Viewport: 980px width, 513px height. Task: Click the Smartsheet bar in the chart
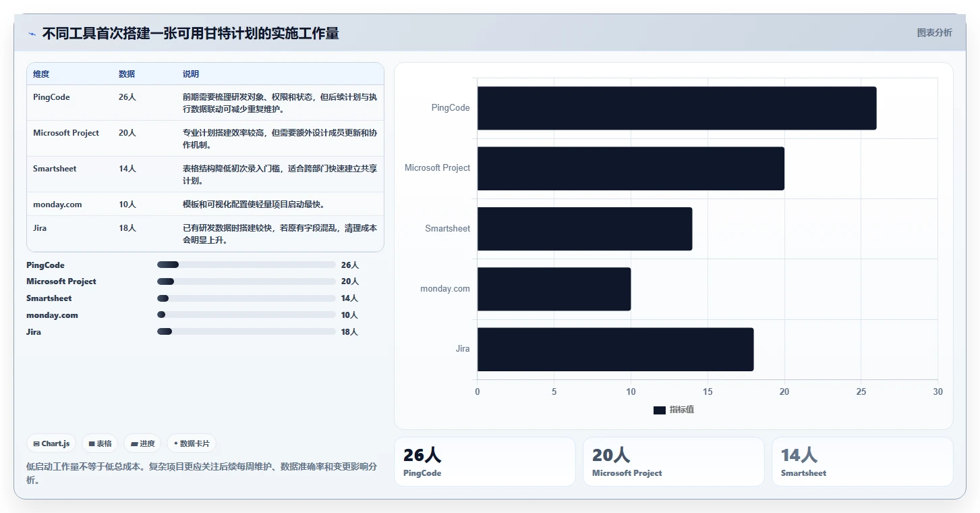585,229
